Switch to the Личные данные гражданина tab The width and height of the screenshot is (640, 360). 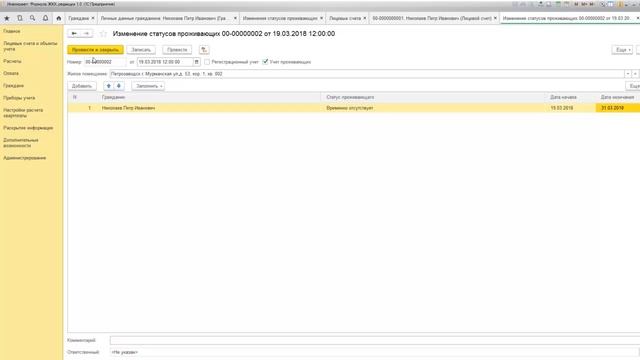click(x=164, y=18)
